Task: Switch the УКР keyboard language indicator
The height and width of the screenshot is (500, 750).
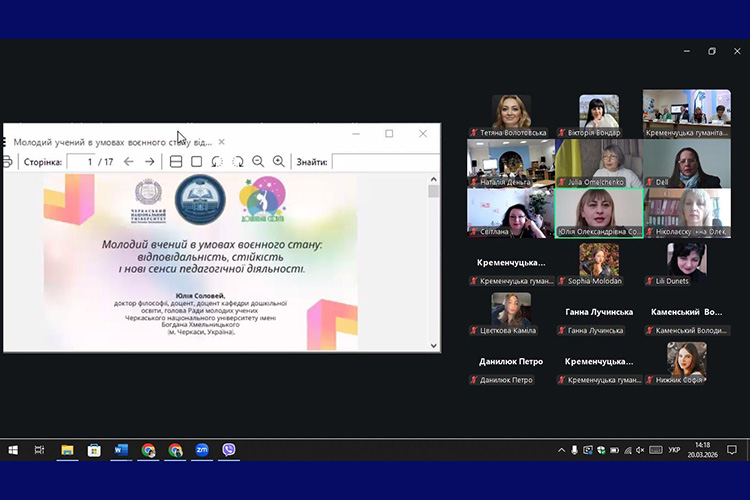Action: [673, 451]
